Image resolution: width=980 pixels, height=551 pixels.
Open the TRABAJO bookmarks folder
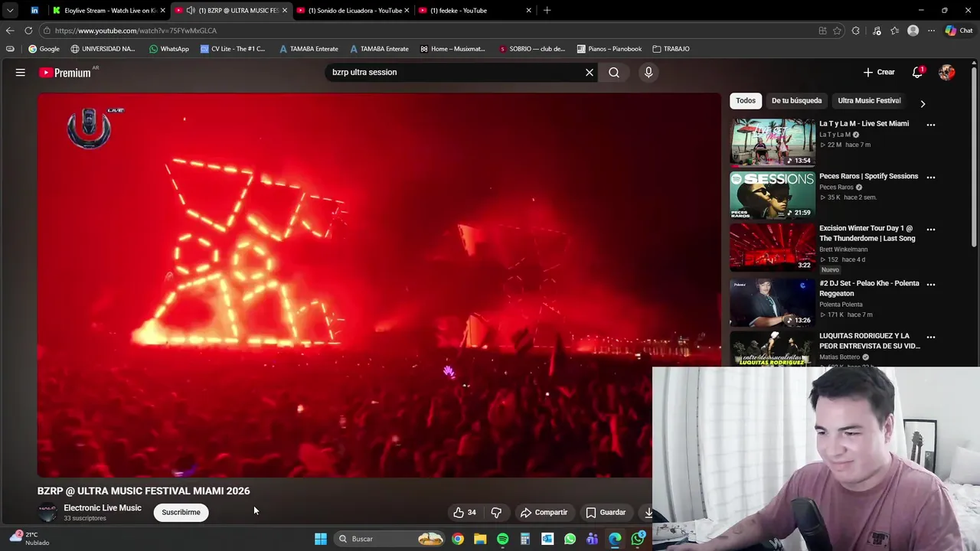coord(671,49)
